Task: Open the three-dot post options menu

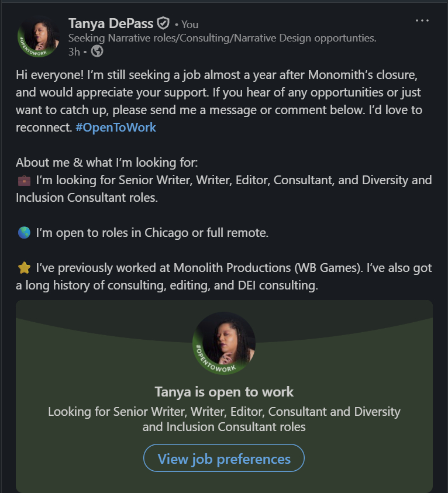Action: 422,21
